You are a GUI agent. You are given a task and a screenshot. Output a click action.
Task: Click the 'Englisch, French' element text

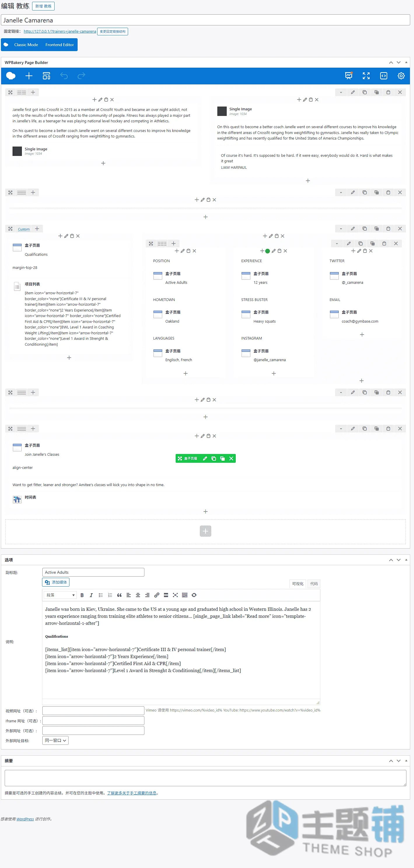click(x=179, y=360)
